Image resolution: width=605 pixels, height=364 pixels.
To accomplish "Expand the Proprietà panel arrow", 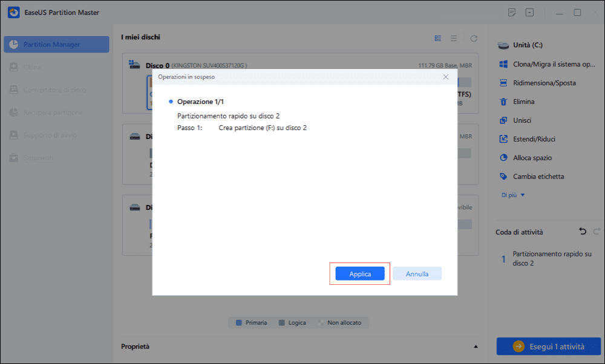I will point(476,346).
